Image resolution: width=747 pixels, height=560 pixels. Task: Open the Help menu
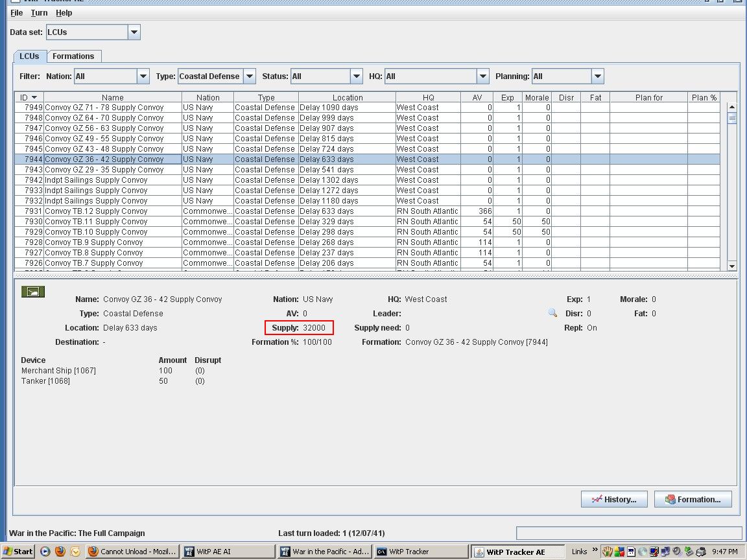64,13
